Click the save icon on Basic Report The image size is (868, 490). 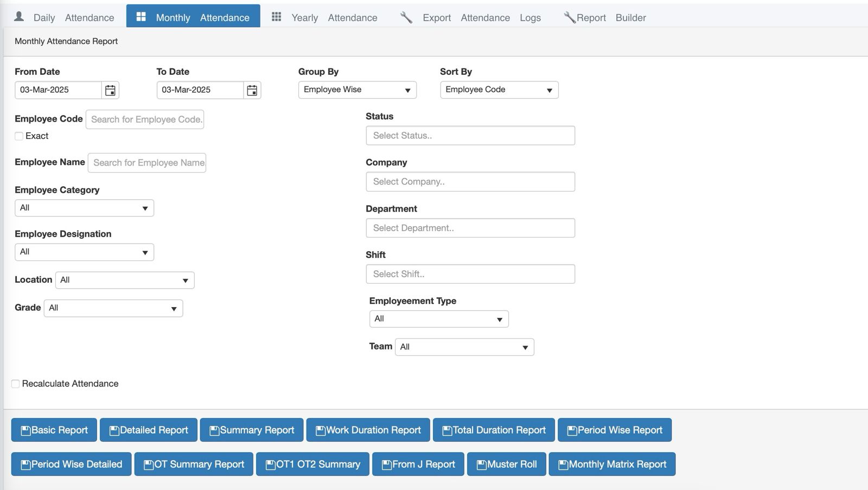click(x=25, y=431)
